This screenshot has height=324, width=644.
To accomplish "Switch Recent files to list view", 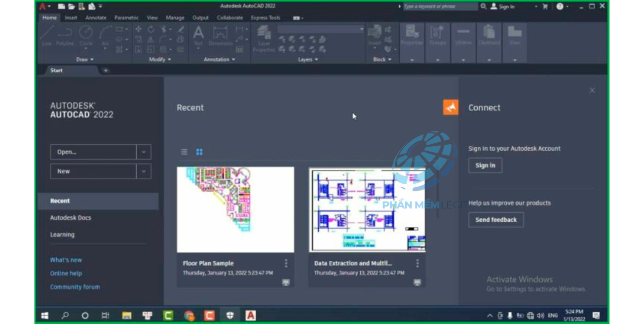I will pos(184,152).
